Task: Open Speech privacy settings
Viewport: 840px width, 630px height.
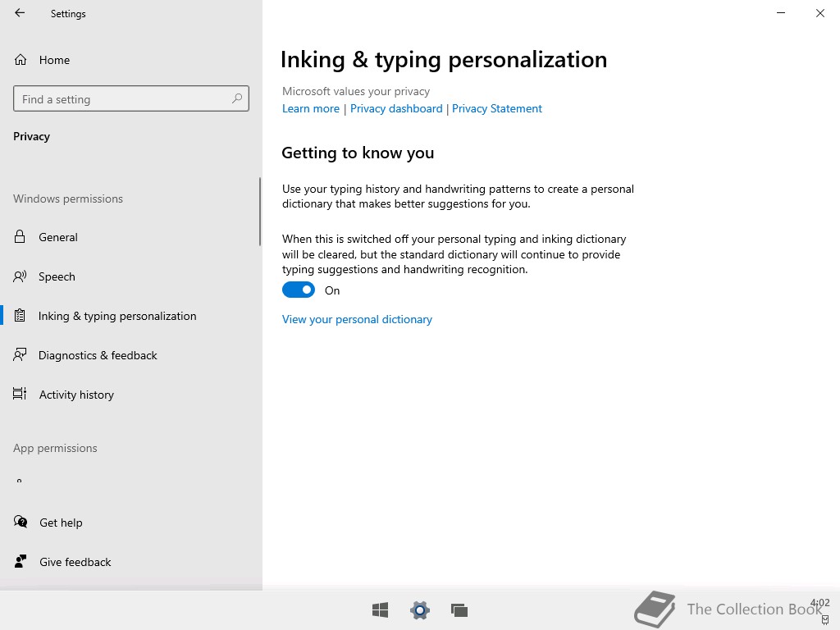Action: tap(131, 276)
